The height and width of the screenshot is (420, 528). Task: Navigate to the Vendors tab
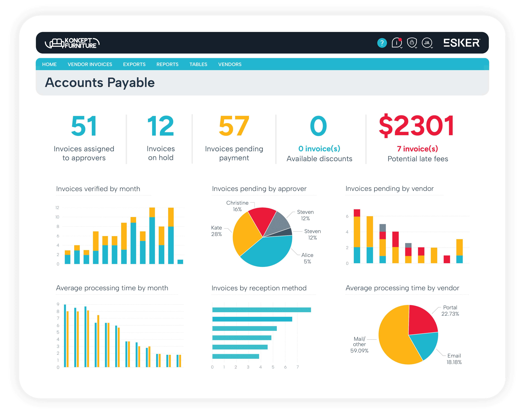[x=230, y=64]
